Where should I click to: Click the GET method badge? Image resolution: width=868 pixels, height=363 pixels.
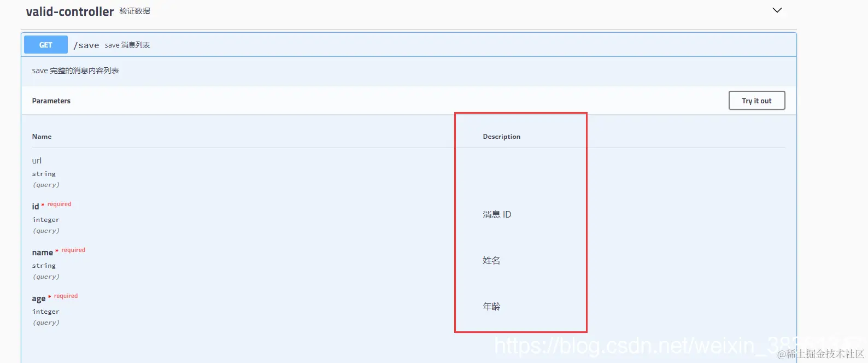point(46,45)
